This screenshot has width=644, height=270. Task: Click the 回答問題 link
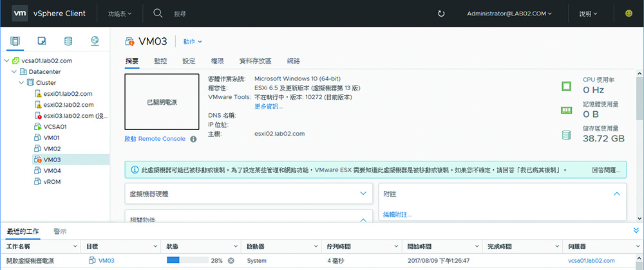coord(606,170)
